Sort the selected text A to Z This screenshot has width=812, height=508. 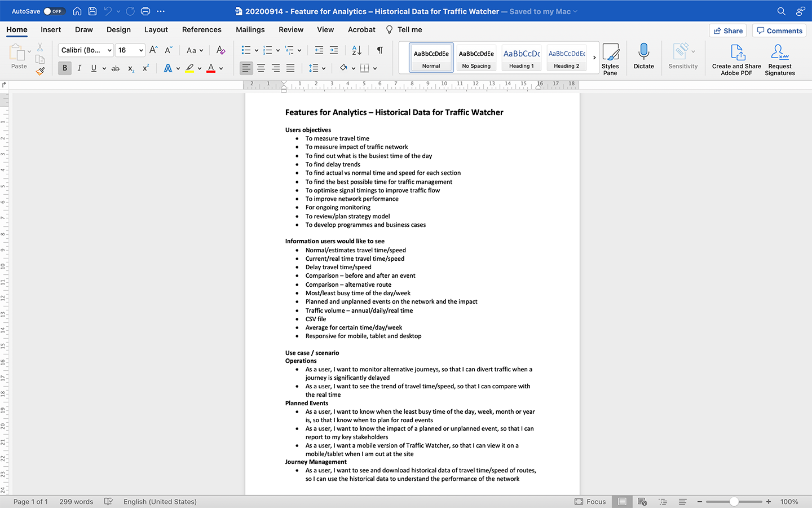click(x=356, y=50)
